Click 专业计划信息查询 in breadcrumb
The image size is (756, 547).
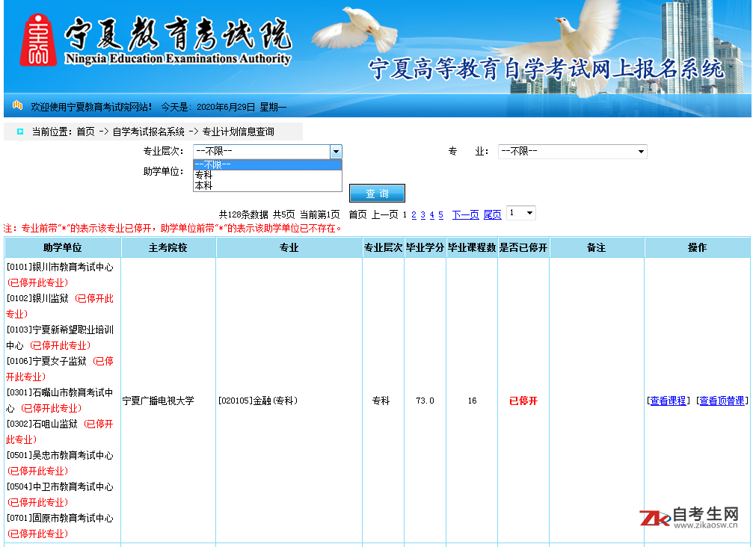pos(239,132)
